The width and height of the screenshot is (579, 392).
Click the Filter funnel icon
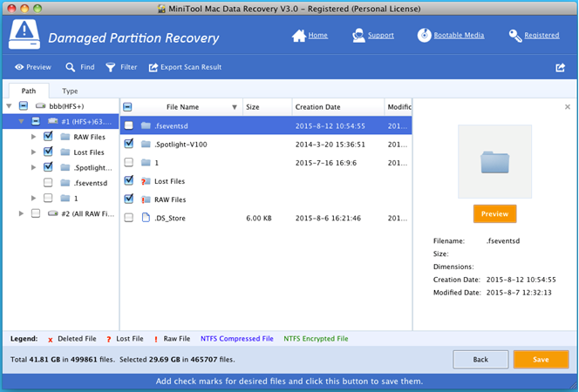coord(111,67)
